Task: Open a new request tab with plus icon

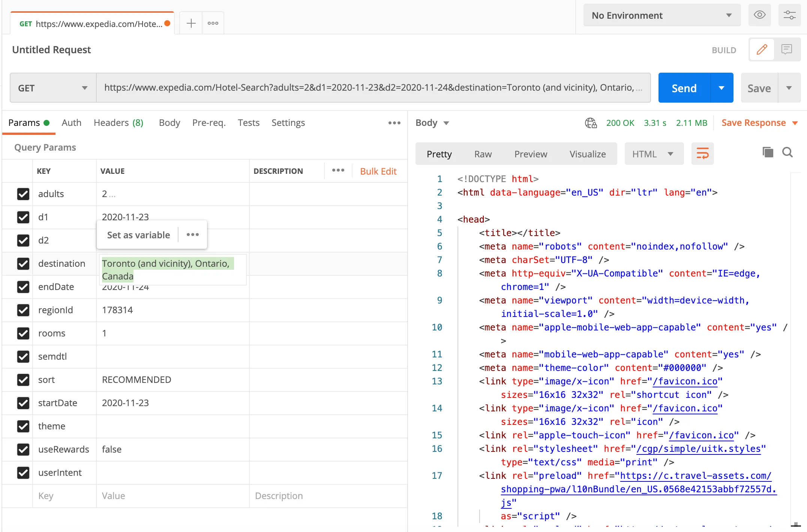Action: [x=191, y=23]
